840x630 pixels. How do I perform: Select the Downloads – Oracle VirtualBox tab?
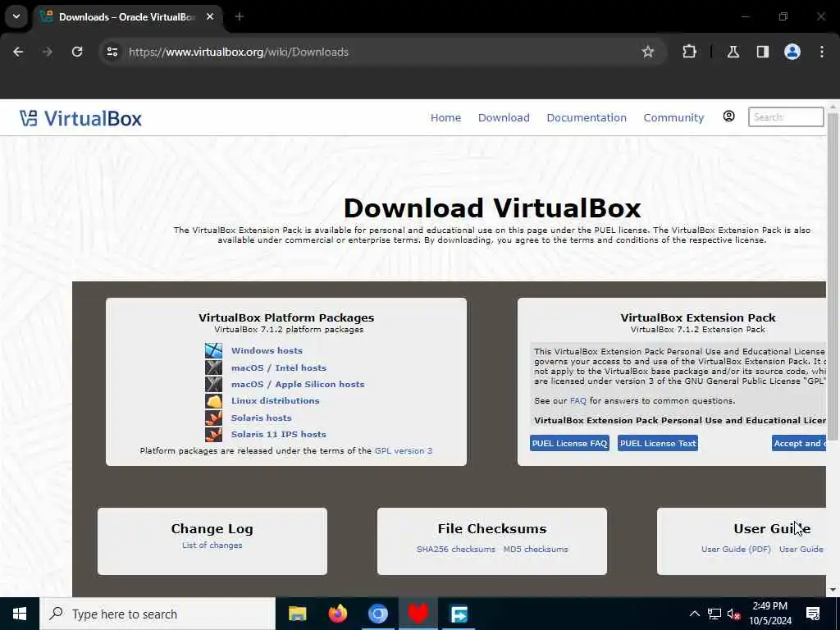click(x=127, y=17)
